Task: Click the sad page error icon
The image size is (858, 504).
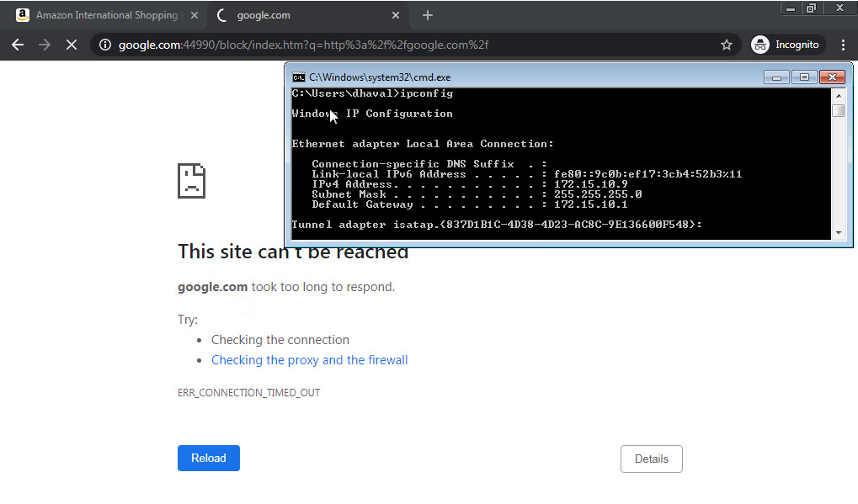Action: (191, 180)
